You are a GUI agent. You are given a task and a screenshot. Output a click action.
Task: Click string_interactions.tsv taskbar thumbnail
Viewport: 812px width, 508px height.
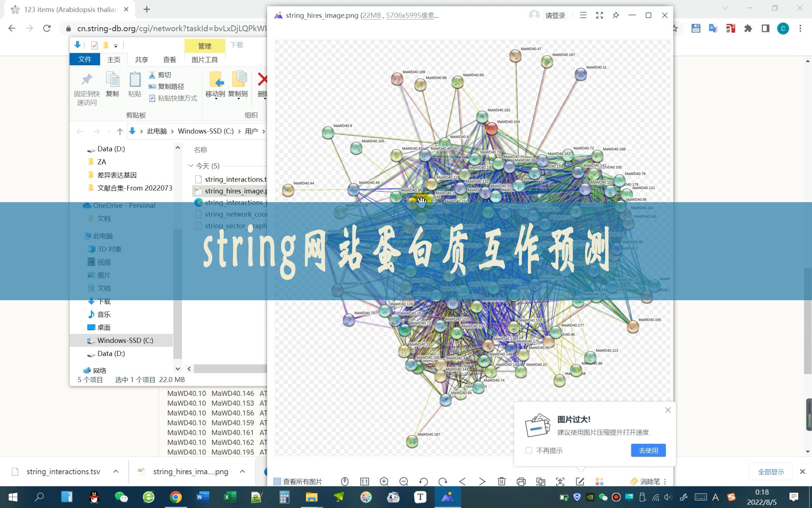click(x=64, y=471)
